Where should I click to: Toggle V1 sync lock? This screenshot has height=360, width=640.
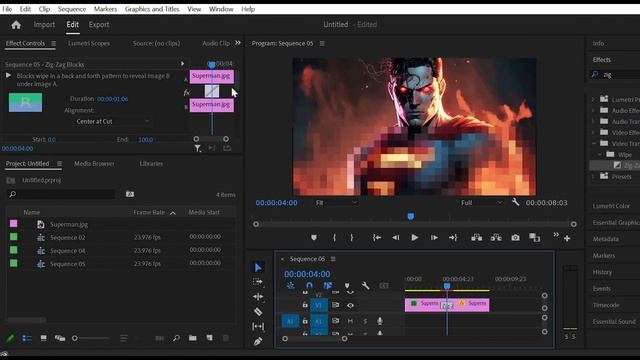336,305
